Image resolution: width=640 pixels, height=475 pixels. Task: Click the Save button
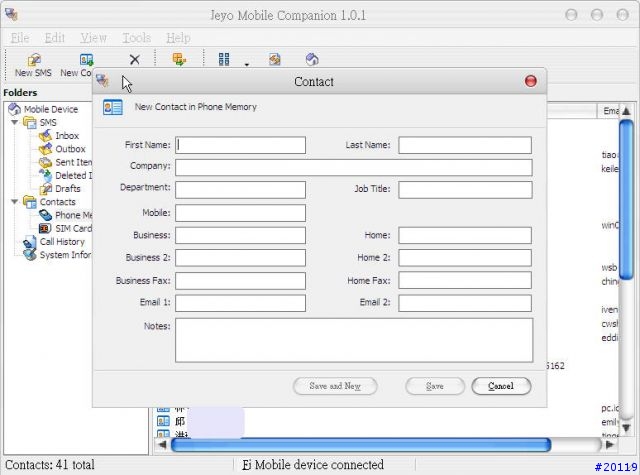[435, 386]
